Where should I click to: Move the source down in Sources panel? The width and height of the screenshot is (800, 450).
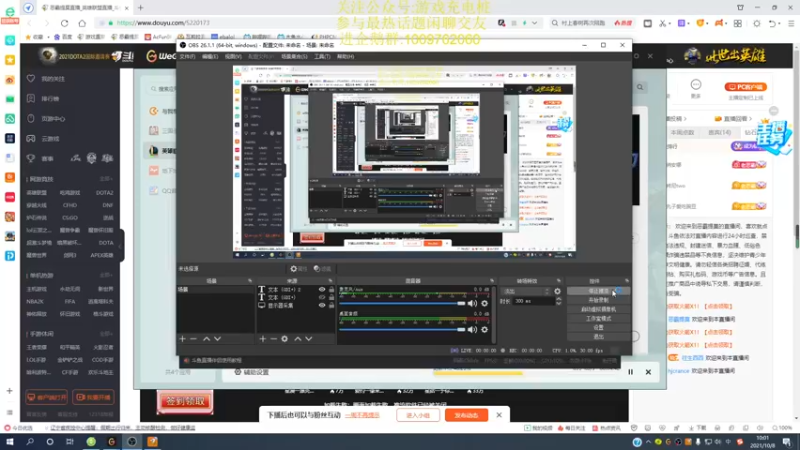tap(309, 339)
